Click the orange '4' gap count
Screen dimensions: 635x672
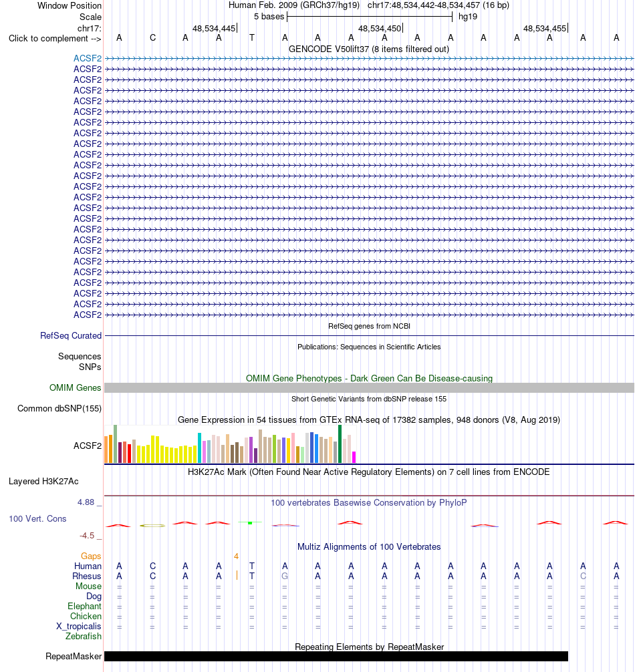(236, 556)
